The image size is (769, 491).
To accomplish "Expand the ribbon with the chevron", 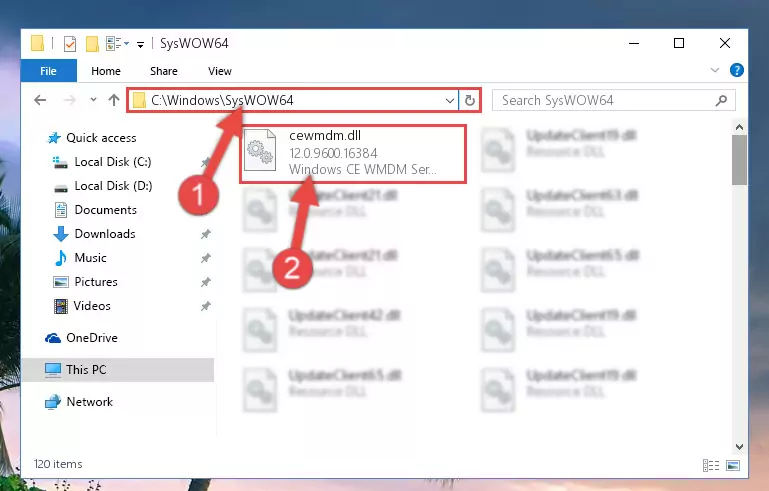I will pos(715,70).
